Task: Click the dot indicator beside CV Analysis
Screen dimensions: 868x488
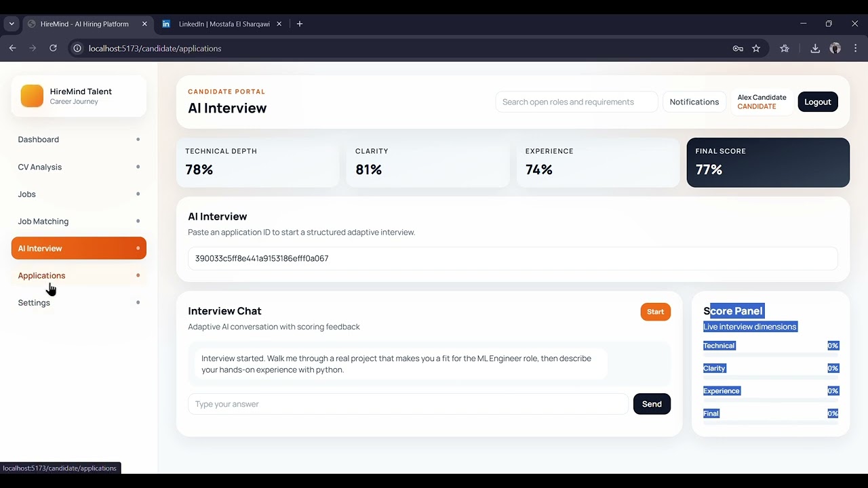Action: pos(138,167)
